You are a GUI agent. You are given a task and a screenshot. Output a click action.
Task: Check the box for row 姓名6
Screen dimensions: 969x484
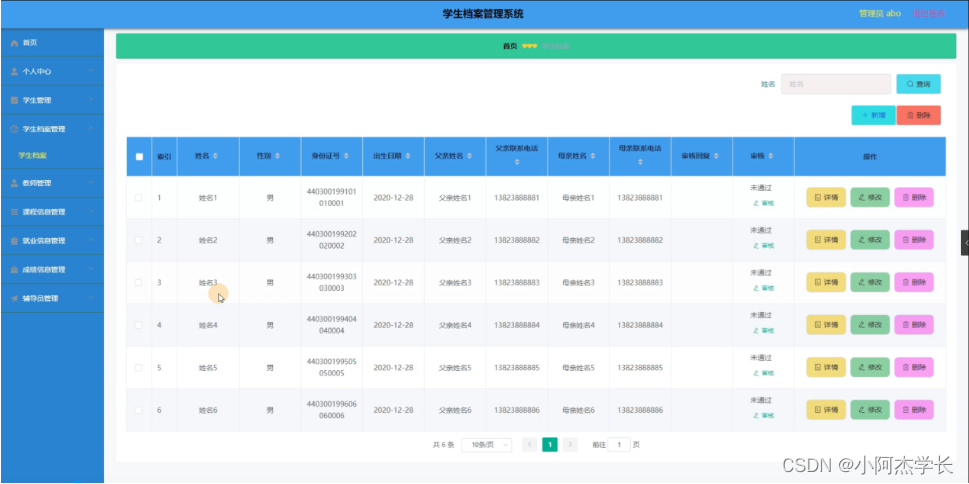(x=138, y=410)
